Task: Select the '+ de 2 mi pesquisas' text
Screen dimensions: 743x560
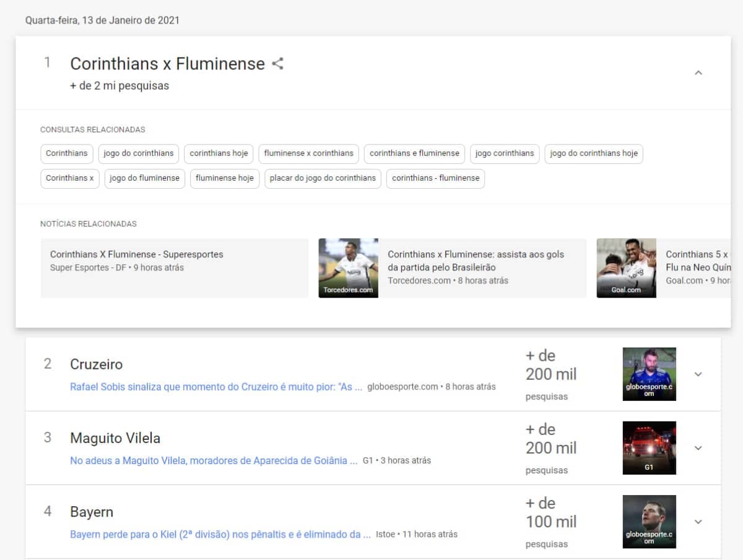Action: (x=119, y=86)
